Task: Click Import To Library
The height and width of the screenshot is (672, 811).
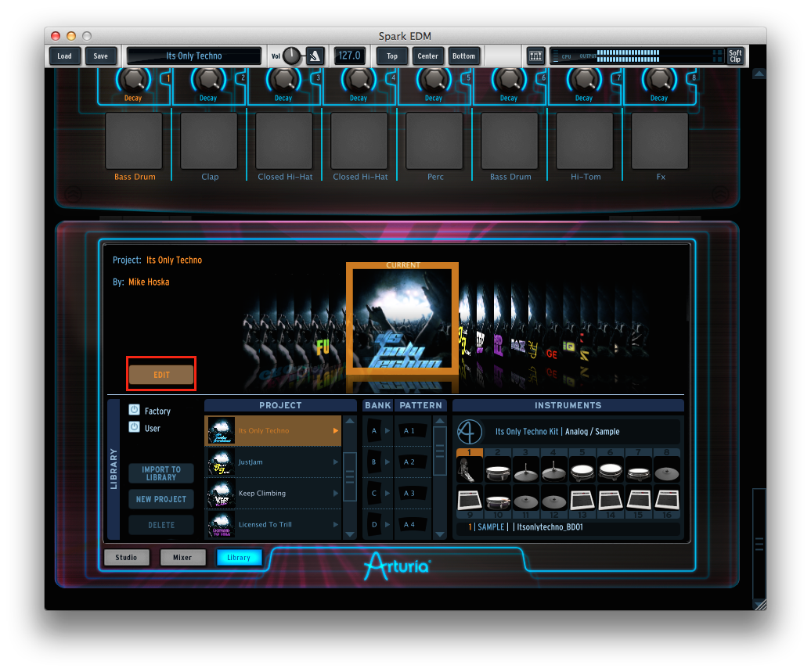Action: (161, 473)
